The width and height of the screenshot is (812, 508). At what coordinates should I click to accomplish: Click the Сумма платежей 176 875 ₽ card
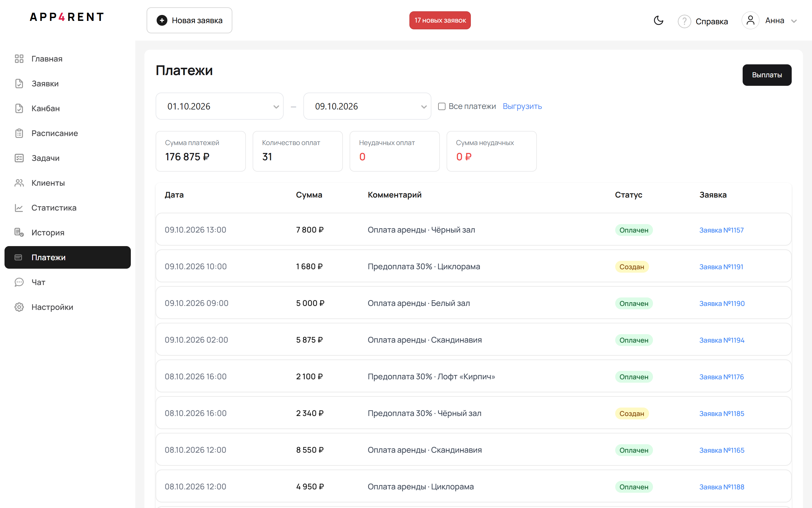tap(201, 151)
